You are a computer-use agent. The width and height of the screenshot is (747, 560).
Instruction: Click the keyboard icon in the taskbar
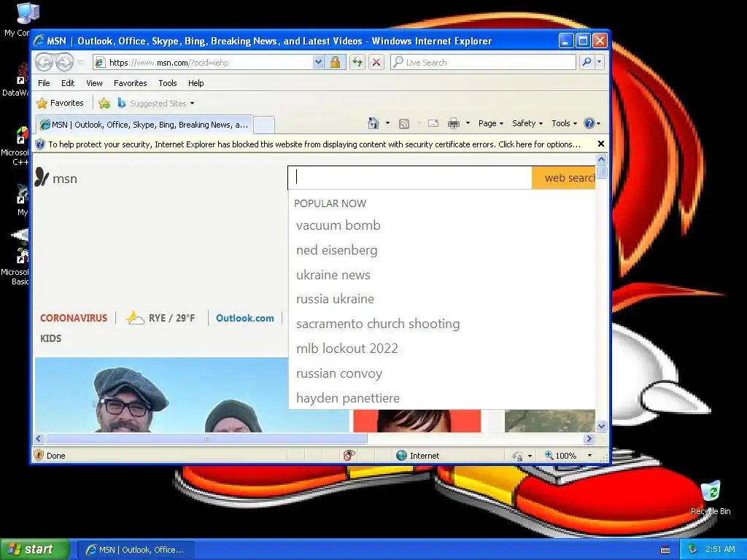click(665, 550)
